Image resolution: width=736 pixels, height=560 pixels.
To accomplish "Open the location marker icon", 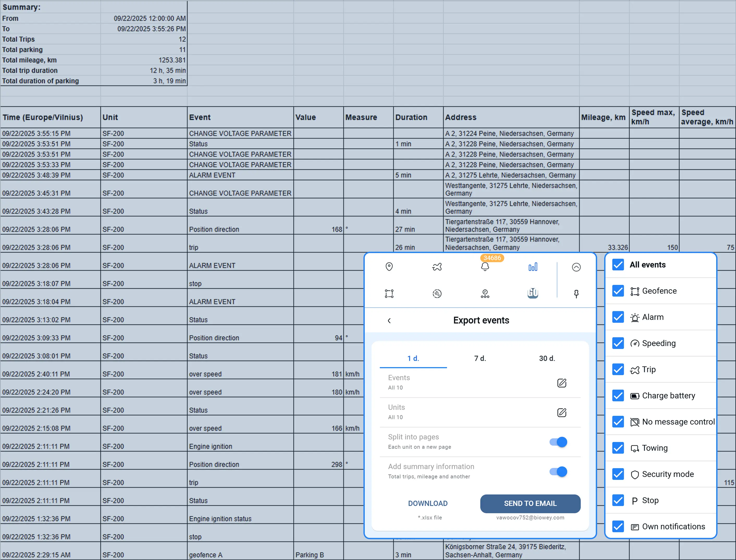I will pos(389,267).
